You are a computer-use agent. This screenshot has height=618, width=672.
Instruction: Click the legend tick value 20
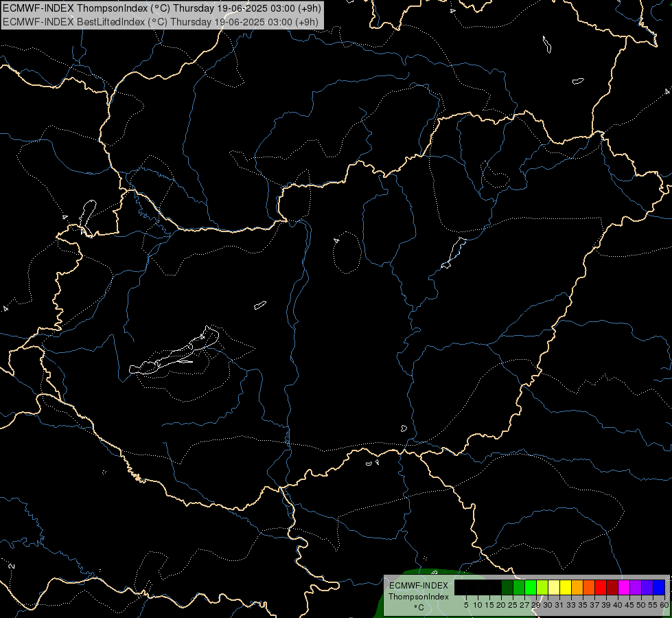501,605
